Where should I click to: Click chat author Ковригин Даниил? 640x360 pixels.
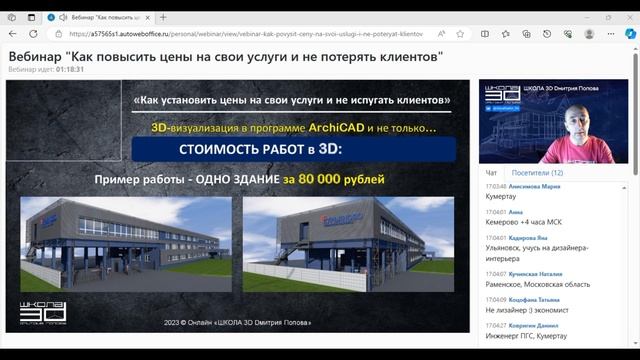[533, 326]
